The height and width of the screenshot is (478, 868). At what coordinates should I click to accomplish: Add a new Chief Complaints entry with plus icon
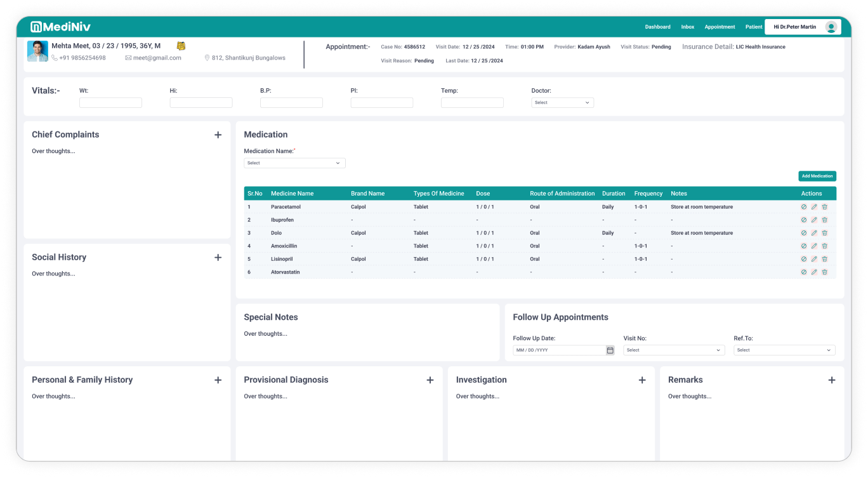(218, 135)
